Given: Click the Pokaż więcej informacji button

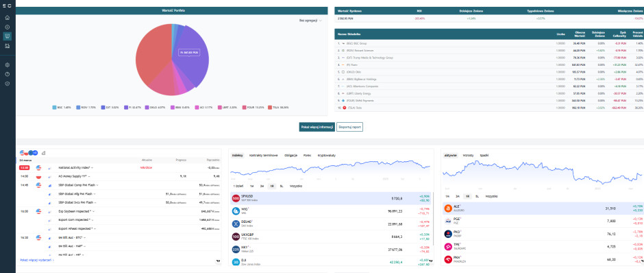Looking at the screenshot, I should point(317,127).
